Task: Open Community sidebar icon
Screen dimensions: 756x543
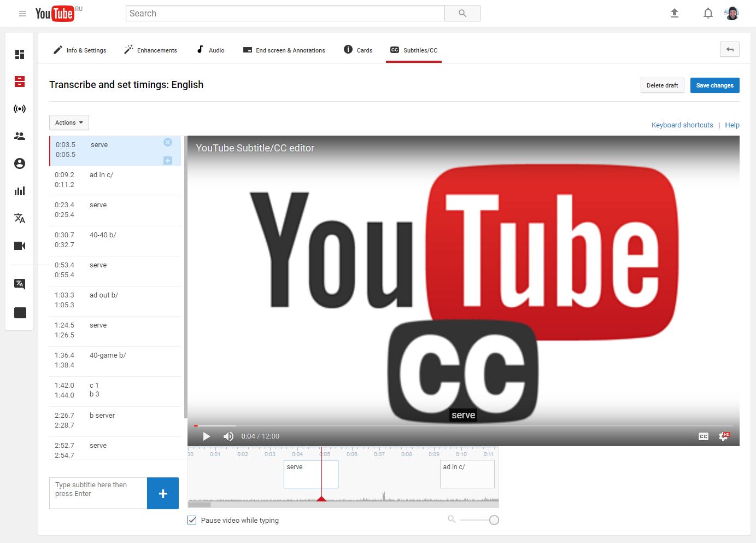Action: click(20, 136)
